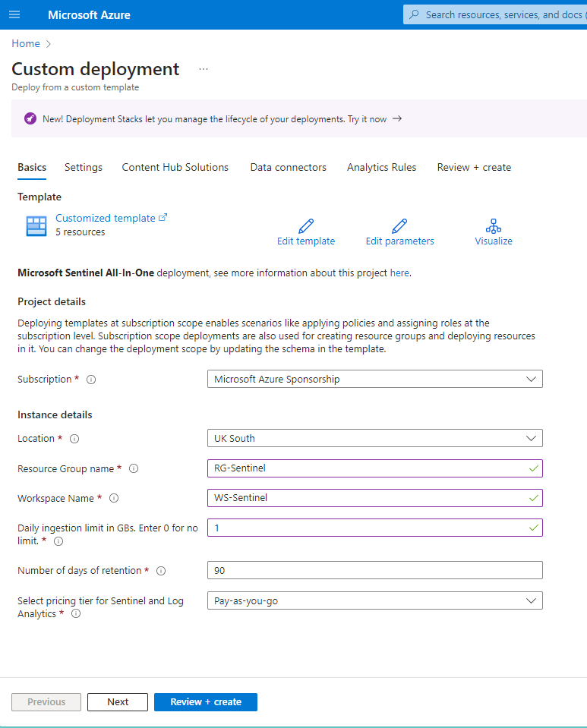The width and height of the screenshot is (587, 728).
Task: Show Resource Group name info icon
Action: click(134, 468)
